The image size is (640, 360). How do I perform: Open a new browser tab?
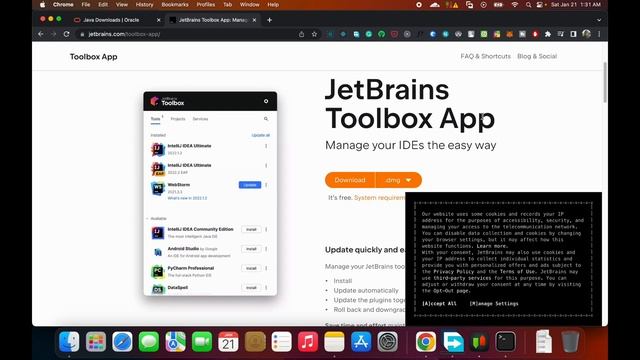click(269, 20)
